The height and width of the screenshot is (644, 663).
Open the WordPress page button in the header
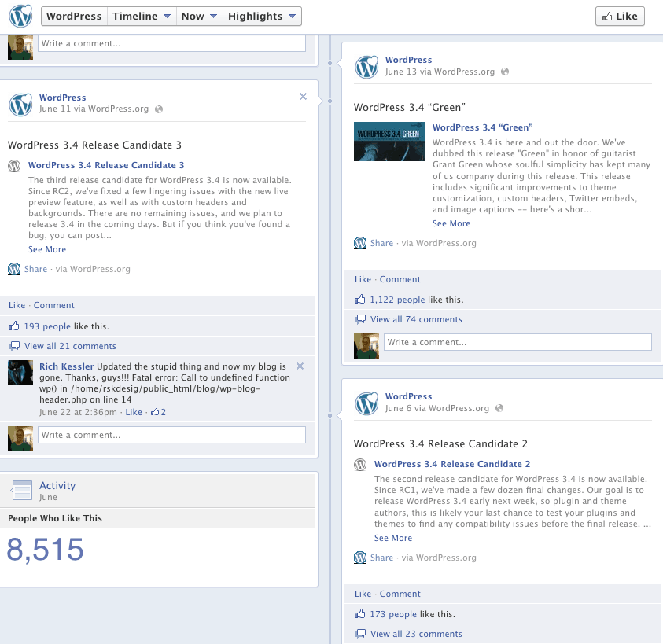(74, 16)
